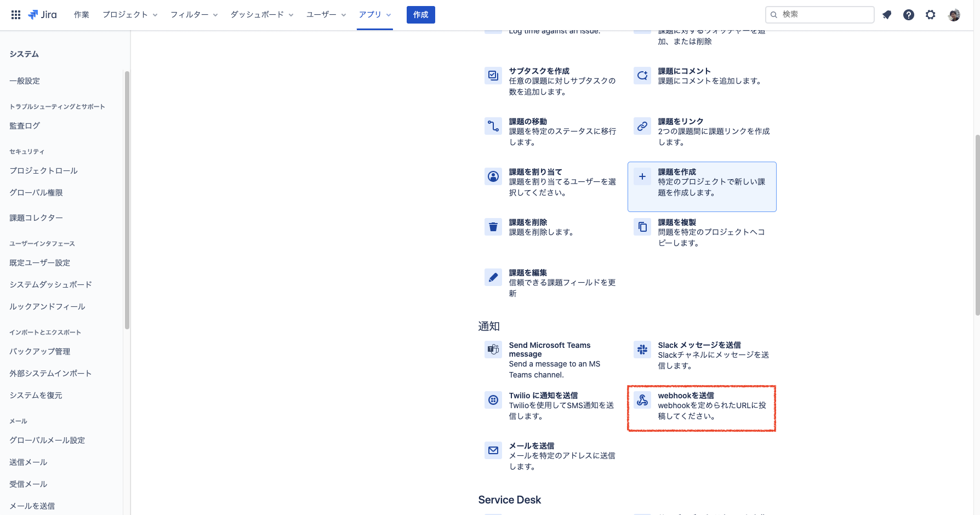Click the 課題にコメント action icon

642,76
